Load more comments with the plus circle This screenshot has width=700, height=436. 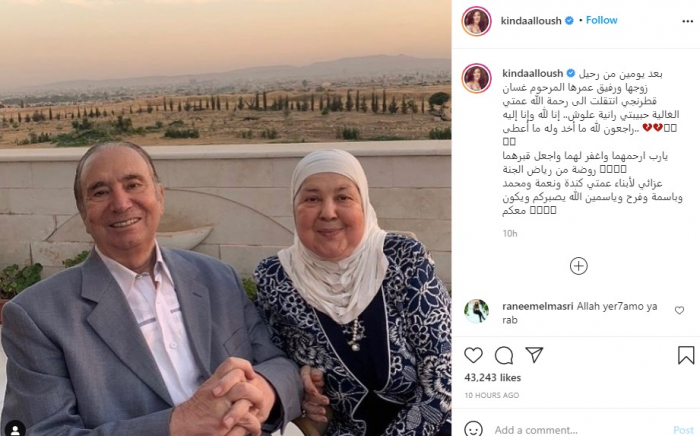tap(579, 266)
